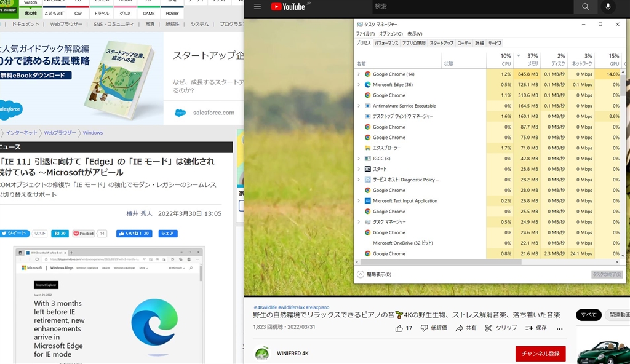
Task: Open the システム category in site nav
Action: (x=199, y=24)
